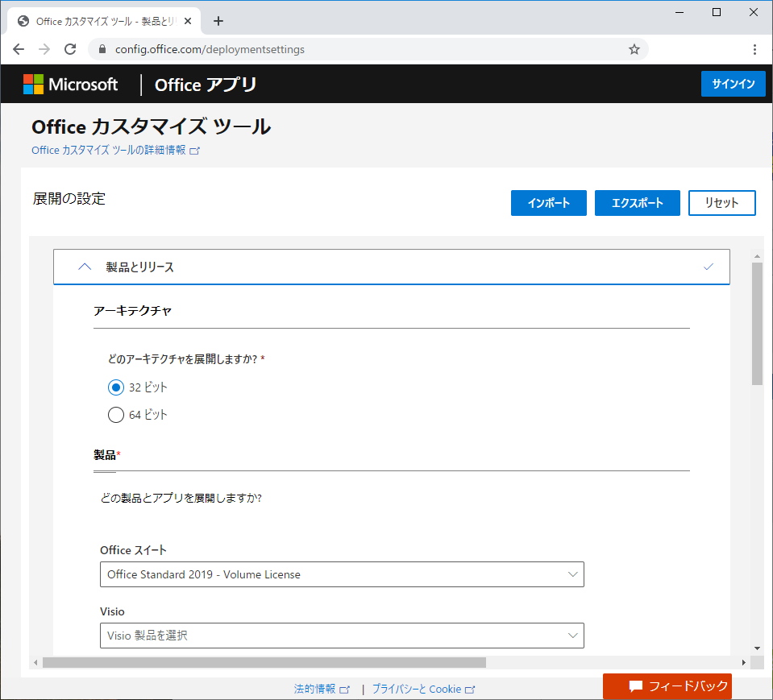Select the 32 ビット radio button
Screen dimensions: 773x700
116,387
